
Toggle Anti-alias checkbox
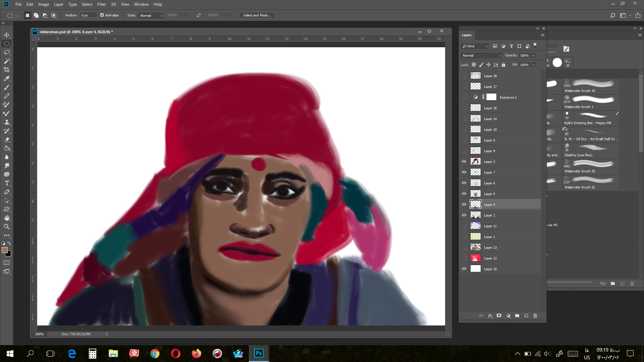[x=102, y=15]
